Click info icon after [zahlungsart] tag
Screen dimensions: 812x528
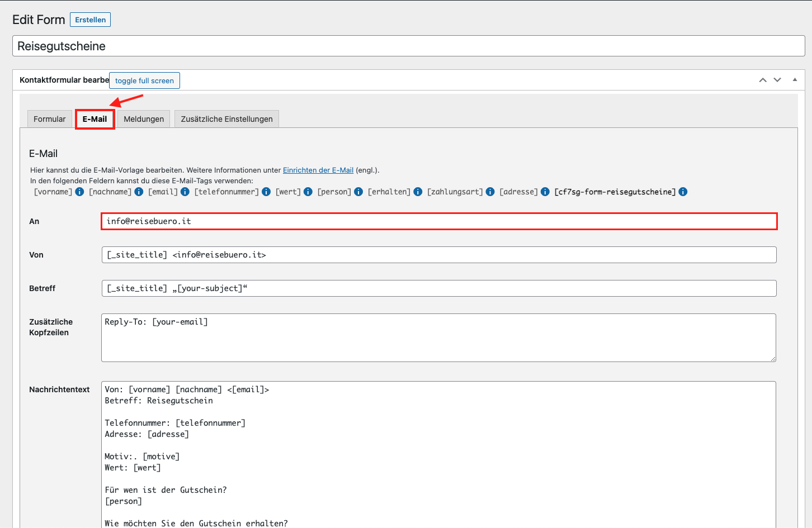point(490,192)
